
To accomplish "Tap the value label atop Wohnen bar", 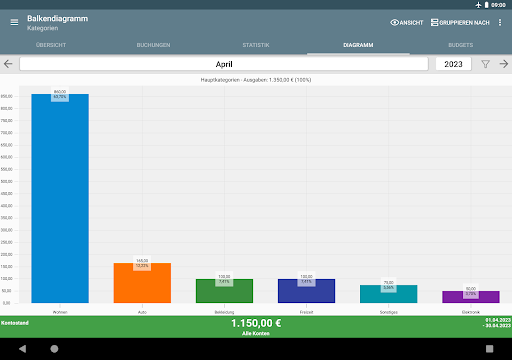I will (x=60, y=94).
